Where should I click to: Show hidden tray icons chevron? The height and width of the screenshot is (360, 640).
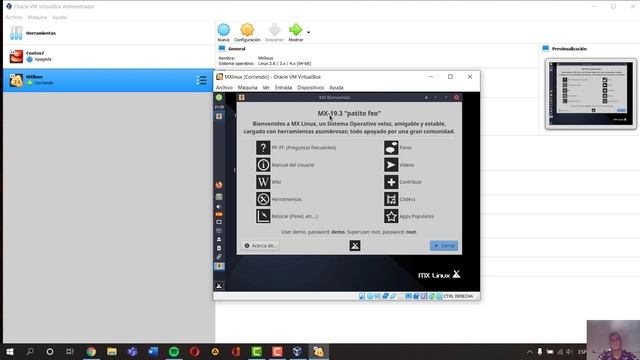click(530, 351)
